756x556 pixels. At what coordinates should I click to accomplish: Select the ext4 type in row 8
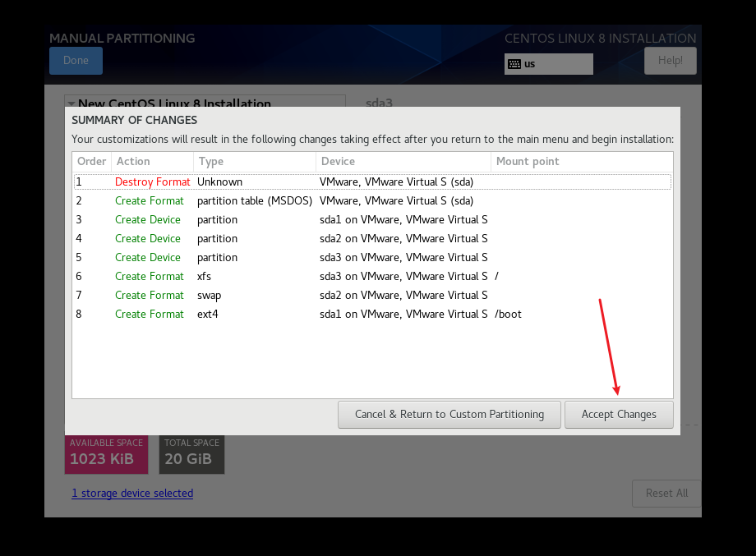(207, 314)
